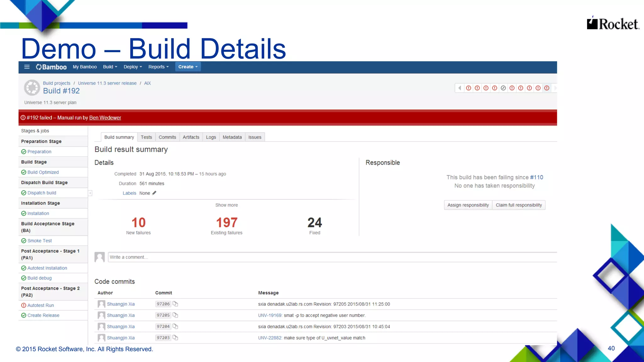Viewport: 644px width, 362px height.
Task: Open the AIX breadcrumb link
Action: pyautogui.click(x=147, y=83)
